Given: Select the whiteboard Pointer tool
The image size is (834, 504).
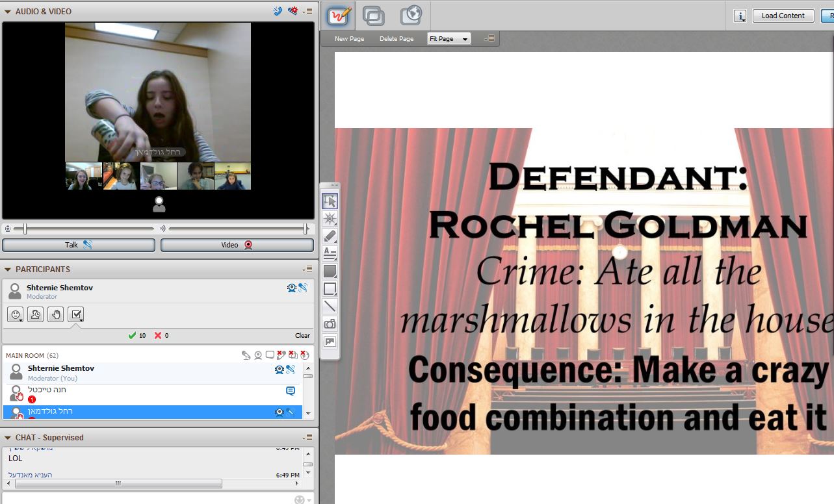Looking at the screenshot, I should 330,219.
